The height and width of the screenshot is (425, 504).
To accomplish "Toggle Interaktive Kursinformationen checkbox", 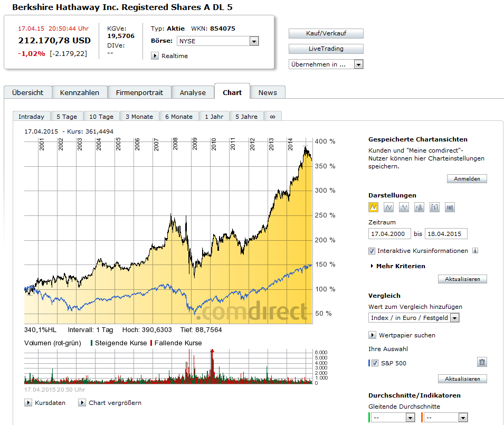I will (x=372, y=251).
